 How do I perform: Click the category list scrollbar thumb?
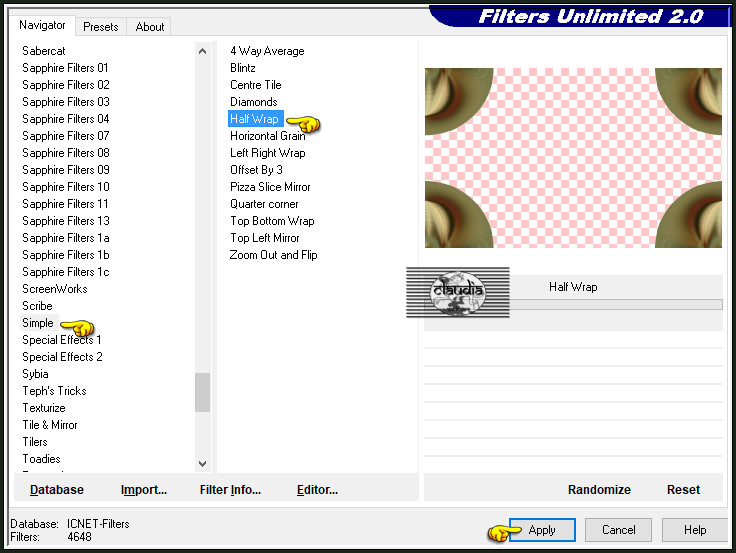point(202,392)
